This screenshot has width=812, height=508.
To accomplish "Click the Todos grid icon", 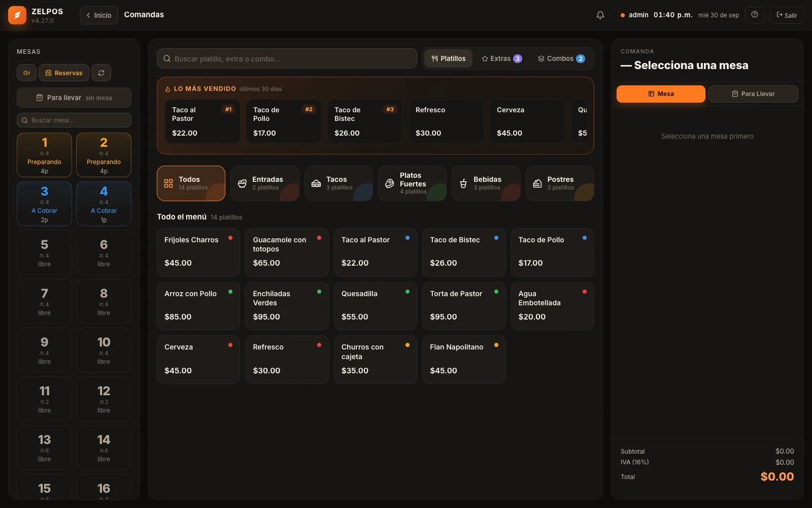I will 168,183.
